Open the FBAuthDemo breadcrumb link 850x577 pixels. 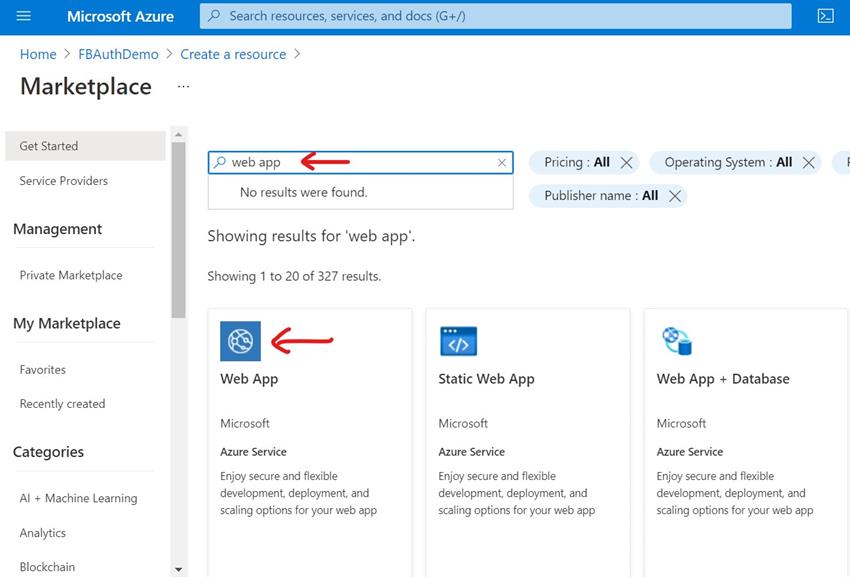click(x=118, y=54)
